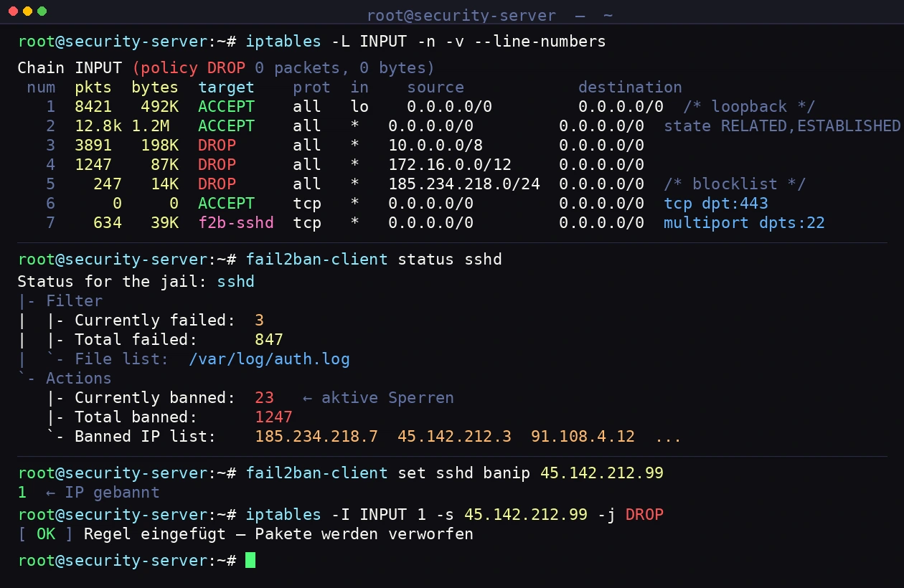Click the 87K bytes value in rule 4
Image resolution: width=904 pixels, height=588 pixels.
tap(164, 165)
